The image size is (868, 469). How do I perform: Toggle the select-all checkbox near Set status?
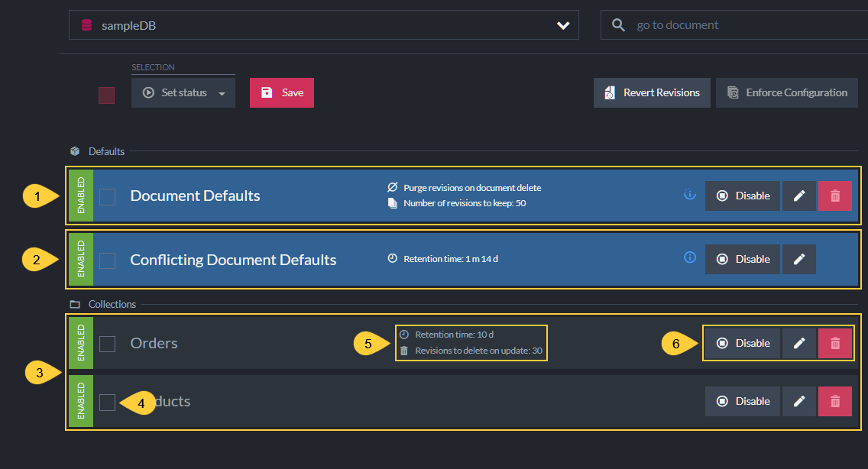click(107, 95)
